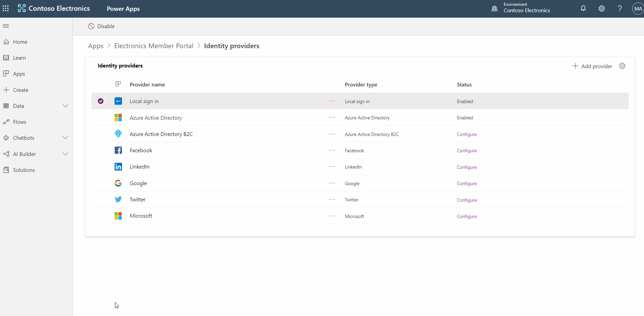
Task: Open Flows in the left navigation
Action: pyautogui.click(x=19, y=122)
